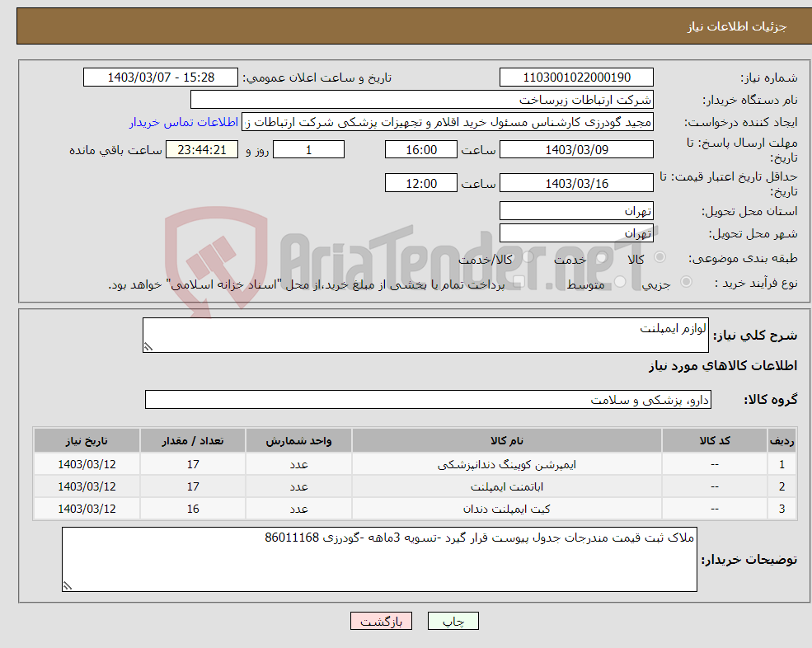Select the کالا/خدمت radio option
Viewport: 812px width, 648px height.
point(528,257)
